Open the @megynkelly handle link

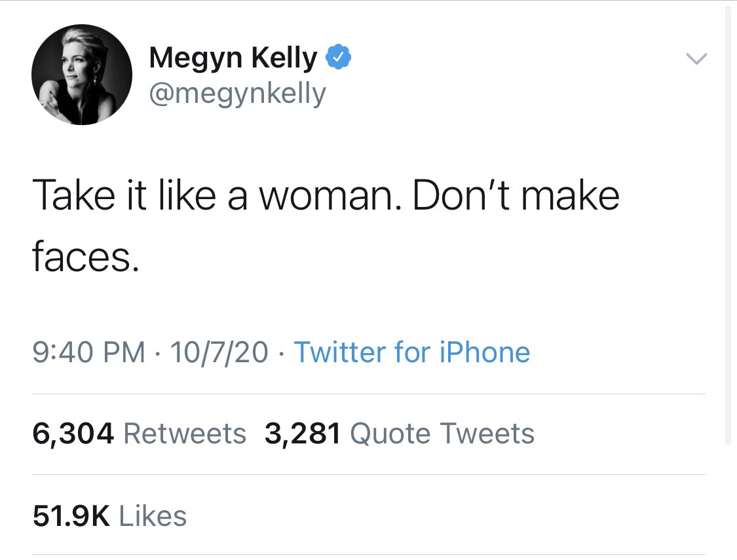pos(237,94)
